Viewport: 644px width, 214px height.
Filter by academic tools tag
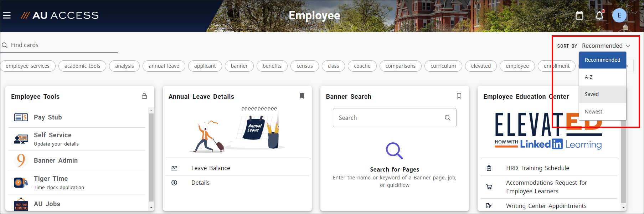(82, 66)
